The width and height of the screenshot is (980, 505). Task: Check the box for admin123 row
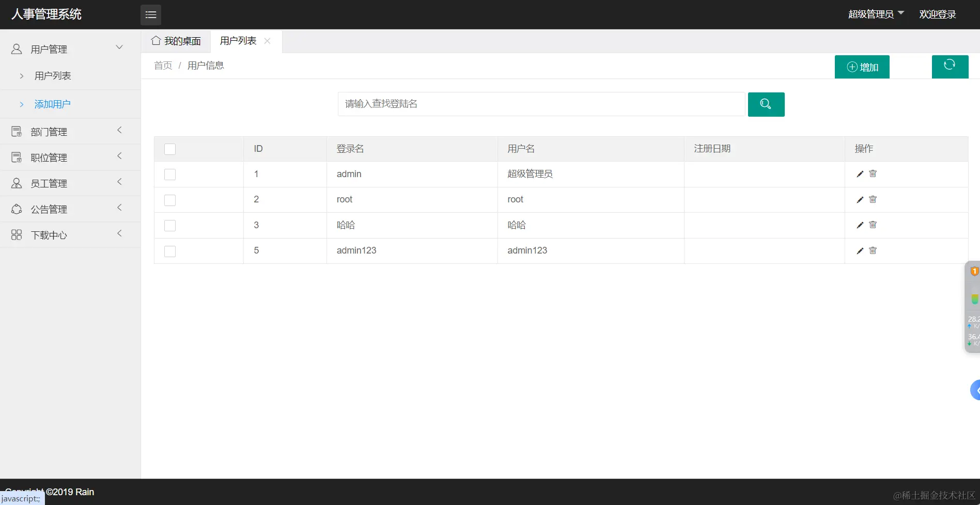[170, 251]
